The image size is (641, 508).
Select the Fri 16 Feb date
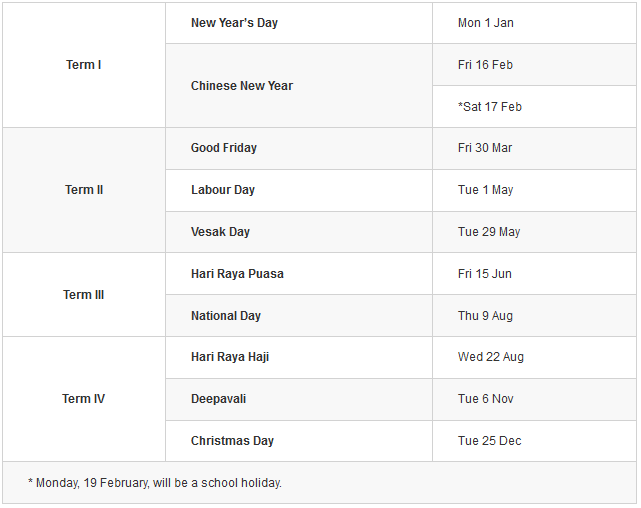[486, 65]
